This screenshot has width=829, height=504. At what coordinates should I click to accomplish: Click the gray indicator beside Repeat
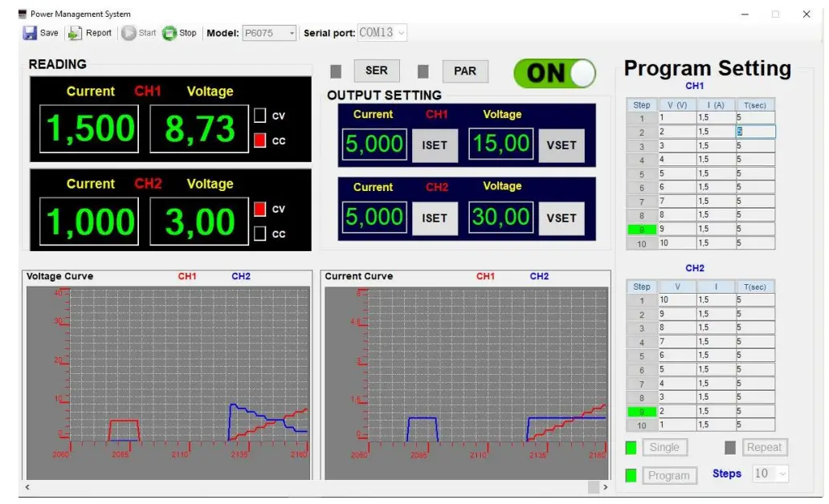(730, 448)
